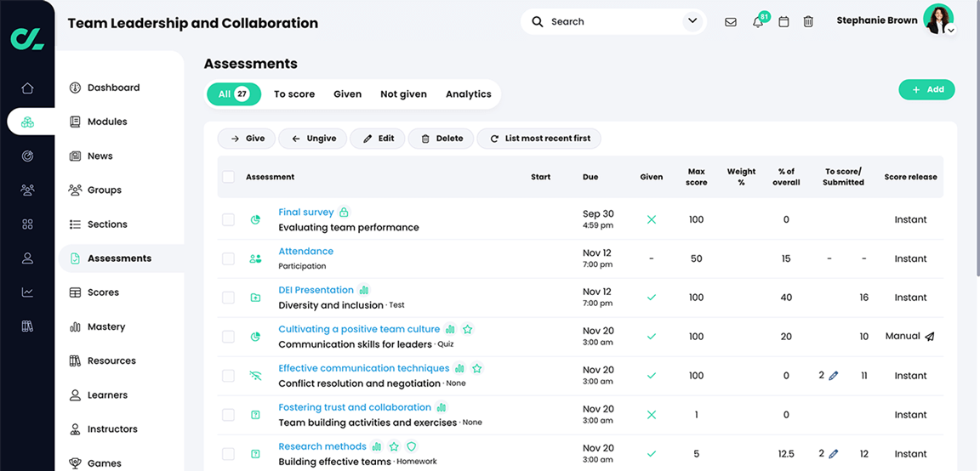Click the pencil icon in Research methods row
Image resolution: width=980 pixels, height=471 pixels.
(x=834, y=454)
